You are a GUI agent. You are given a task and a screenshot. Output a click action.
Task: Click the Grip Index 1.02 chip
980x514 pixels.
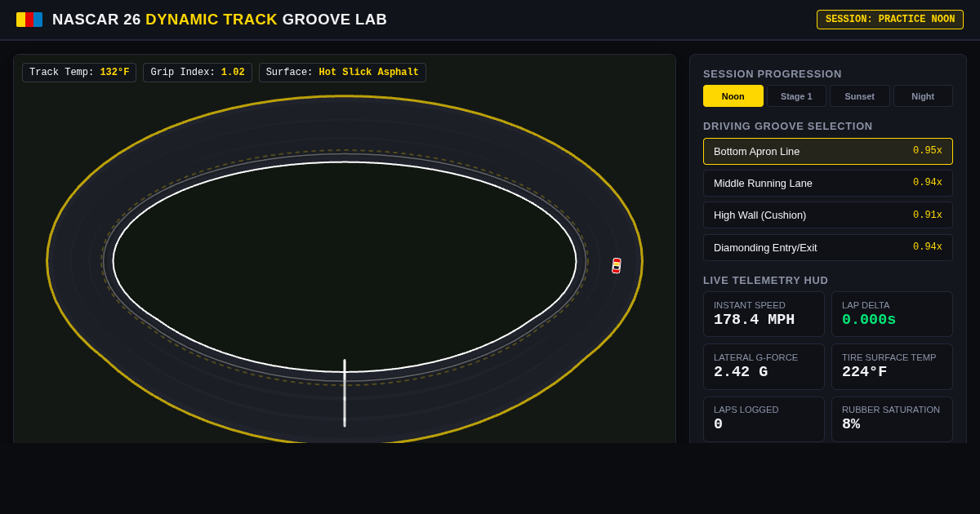198,73
